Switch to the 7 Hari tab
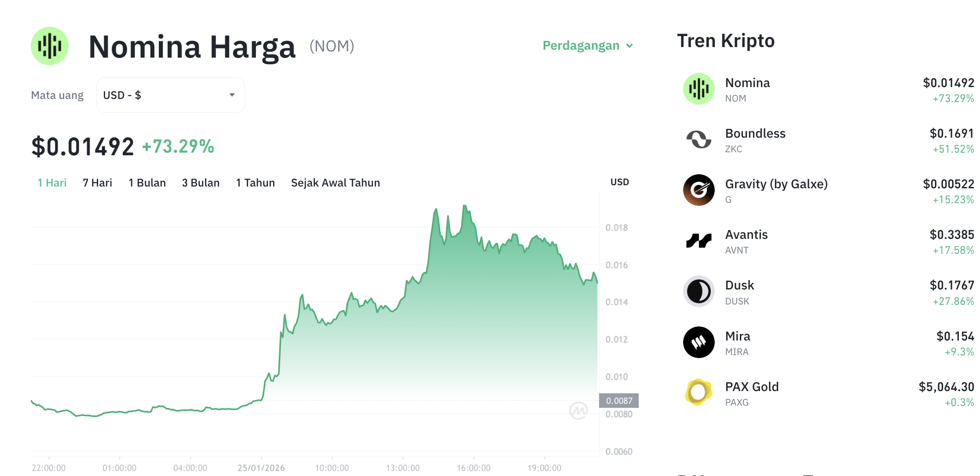 98,183
